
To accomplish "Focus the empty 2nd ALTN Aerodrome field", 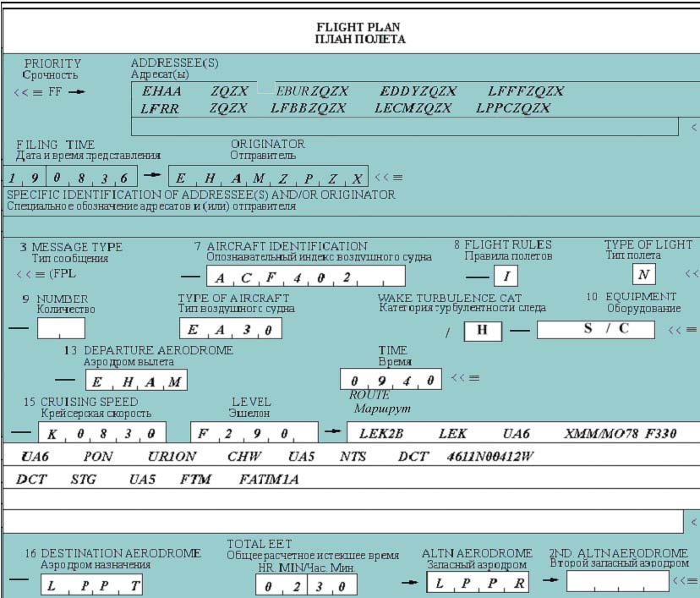I will 617,582.
